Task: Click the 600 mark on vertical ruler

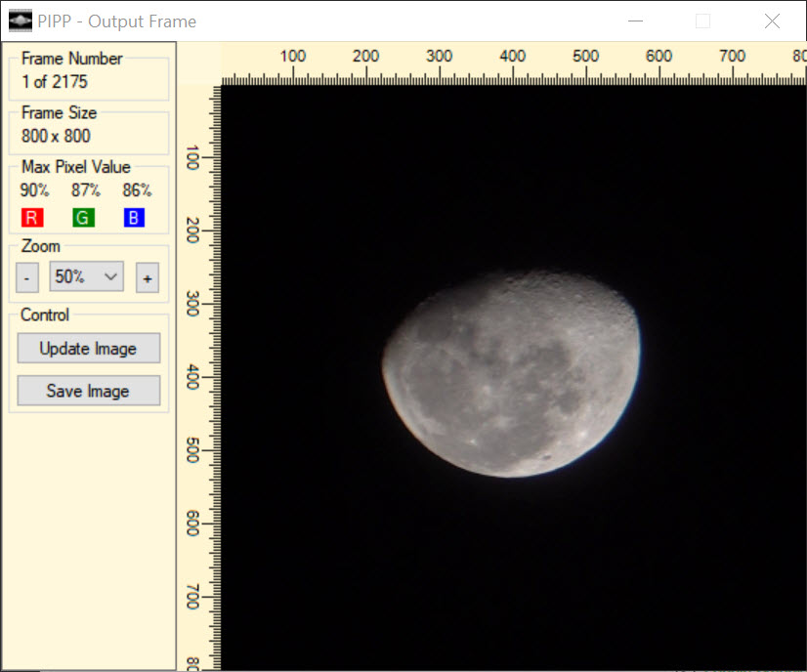Action: tap(192, 523)
